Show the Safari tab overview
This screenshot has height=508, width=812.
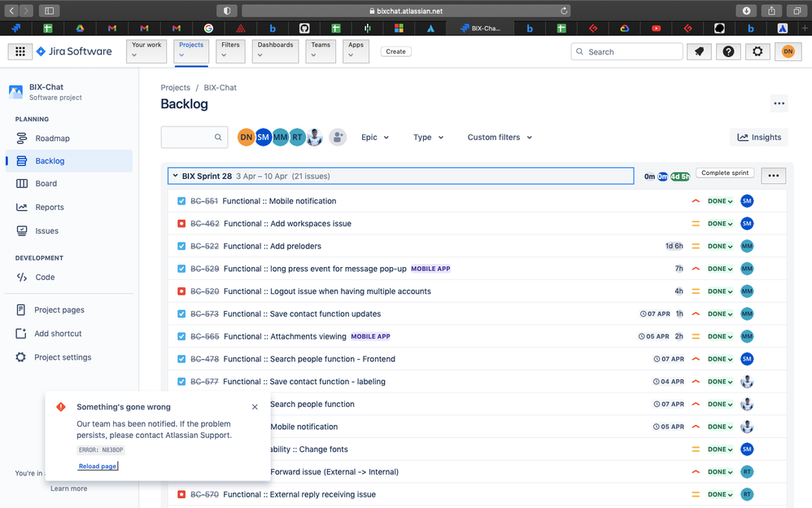coord(797,11)
